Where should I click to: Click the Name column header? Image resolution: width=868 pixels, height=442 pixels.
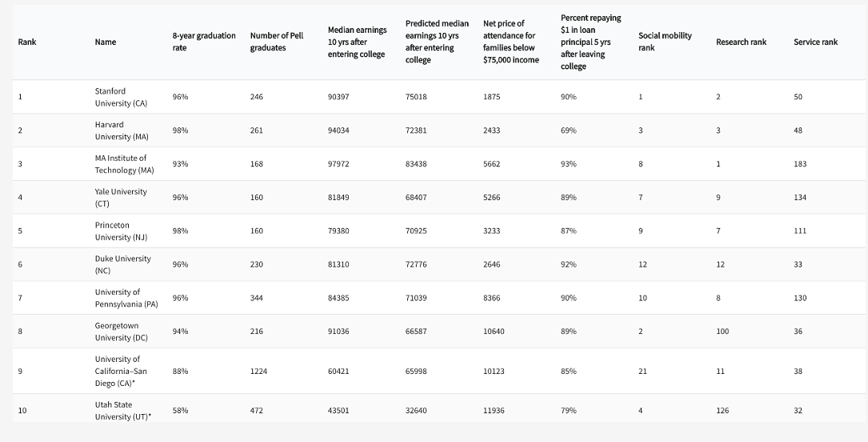click(105, 42)
